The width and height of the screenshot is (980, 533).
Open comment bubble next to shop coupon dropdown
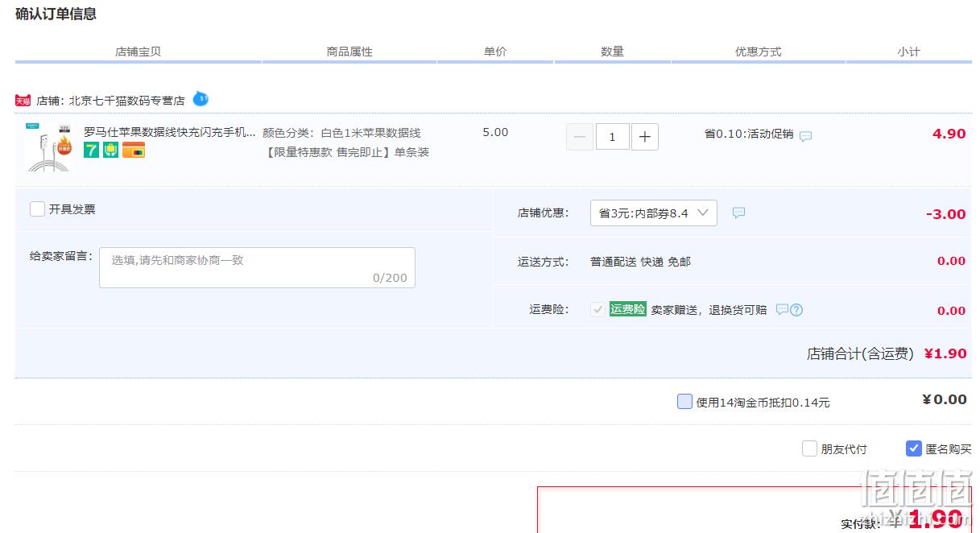738,213
